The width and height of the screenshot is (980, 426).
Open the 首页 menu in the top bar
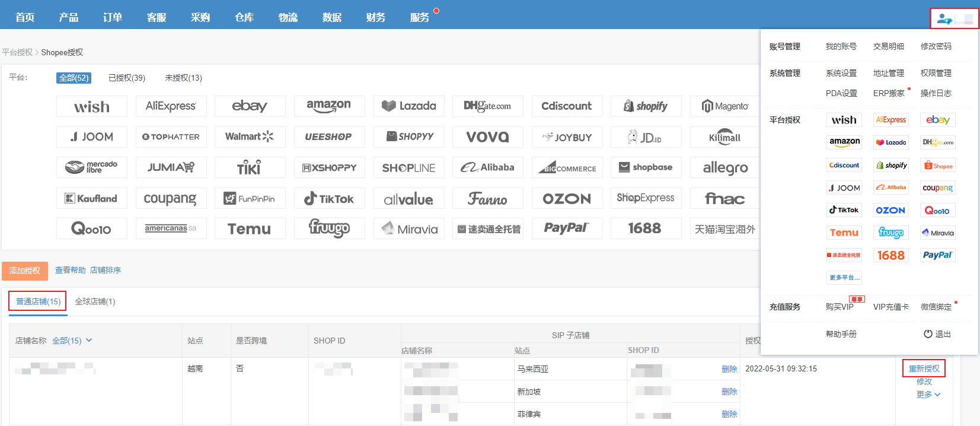(x=25, y=17)
